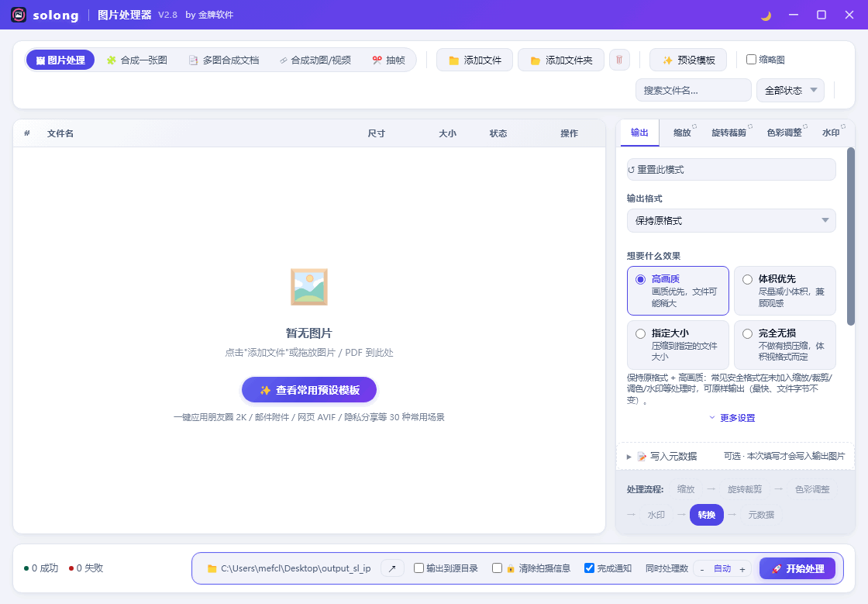
Task: Switch to 多图合成文档 mode
Action: (224, 60)
